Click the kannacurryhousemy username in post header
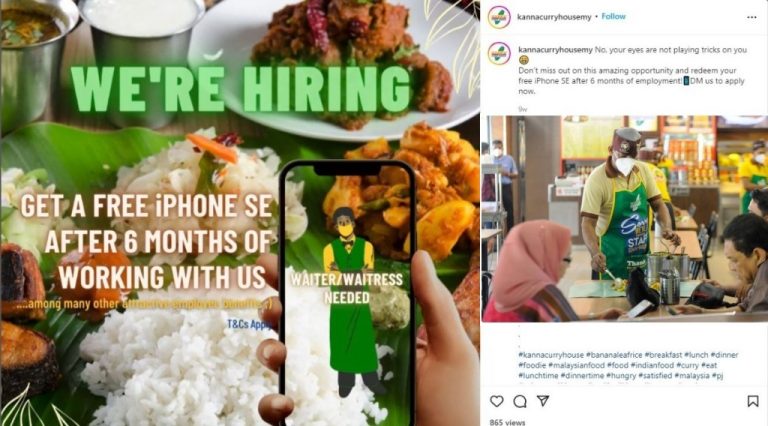768x426 pixels. click(554, 17)
